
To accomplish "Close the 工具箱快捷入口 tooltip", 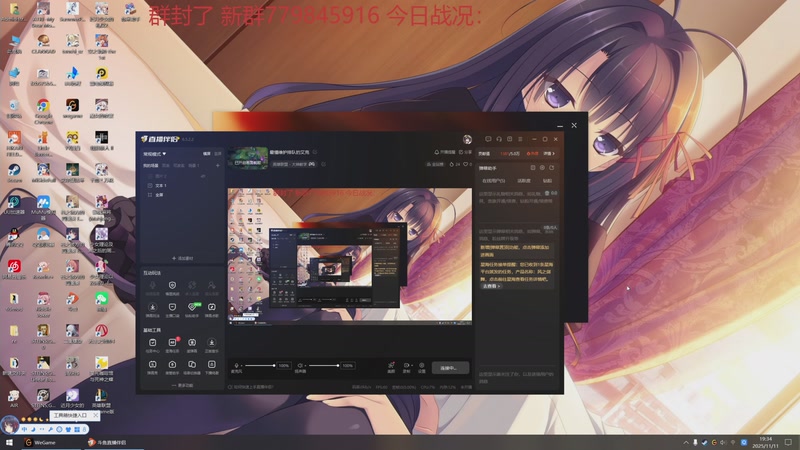I will [95, 415].
